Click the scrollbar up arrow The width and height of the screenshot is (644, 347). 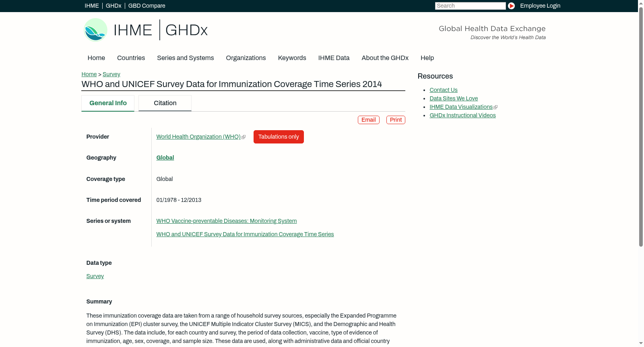click(x=641, y=3)
